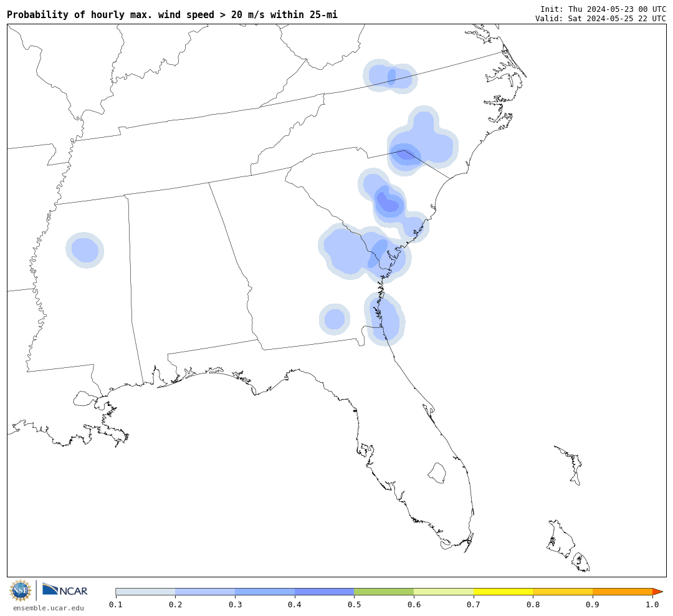
Task: Select the Valid time text 'Sat 2024-05-25 22 UTC'
Action: [x=617, y=19]
